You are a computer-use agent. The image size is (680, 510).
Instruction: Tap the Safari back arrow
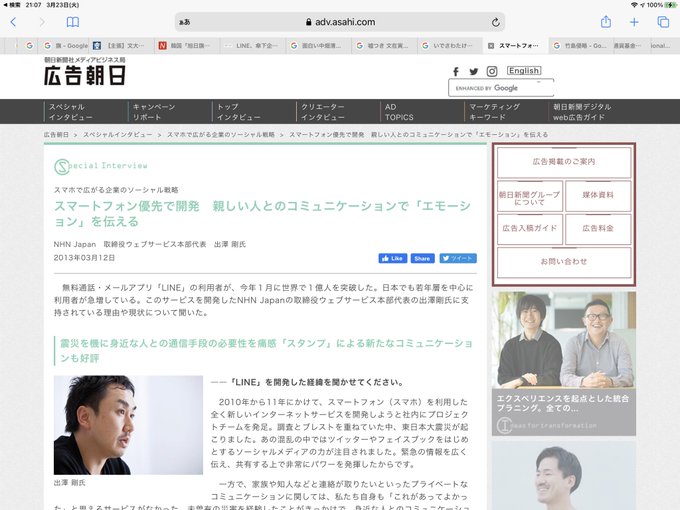coord(13,22)
